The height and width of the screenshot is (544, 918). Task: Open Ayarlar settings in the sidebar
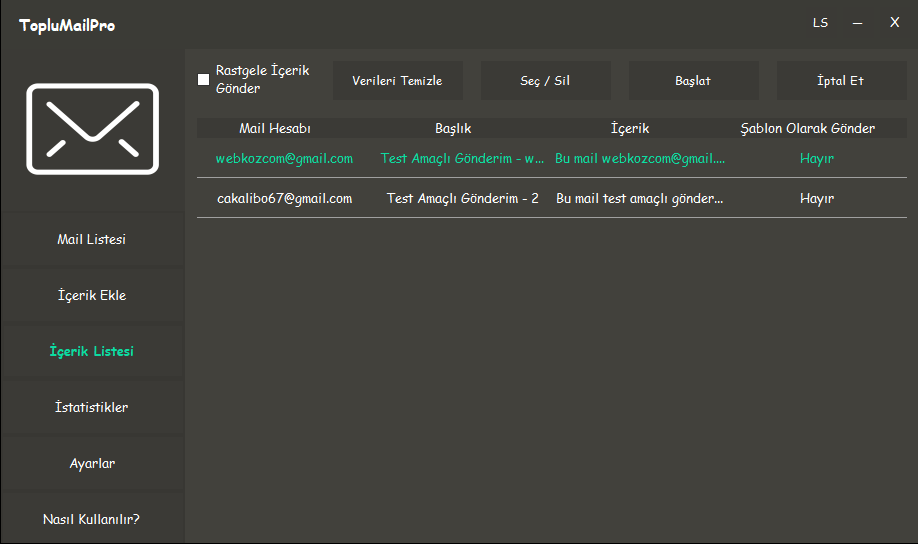pyautogui.click(x=92, y=464)
